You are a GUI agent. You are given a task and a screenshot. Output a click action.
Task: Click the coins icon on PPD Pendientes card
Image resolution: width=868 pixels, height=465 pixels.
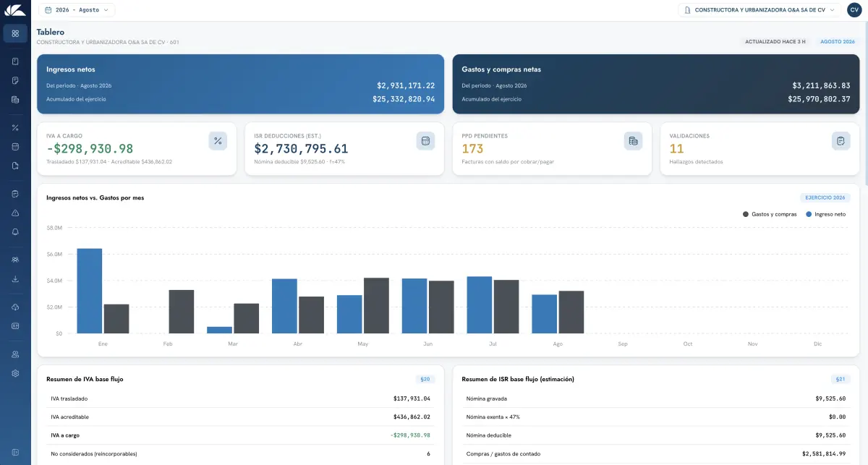[x=633, y=141]
